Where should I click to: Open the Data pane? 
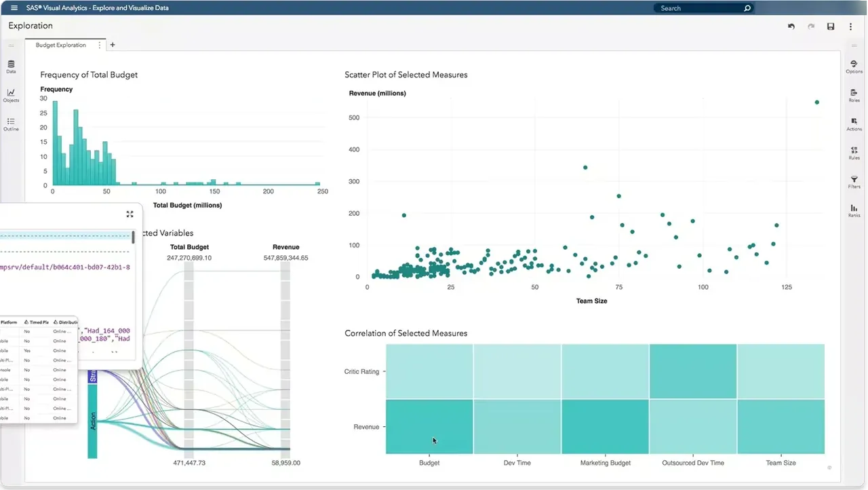tap(11, 67)
